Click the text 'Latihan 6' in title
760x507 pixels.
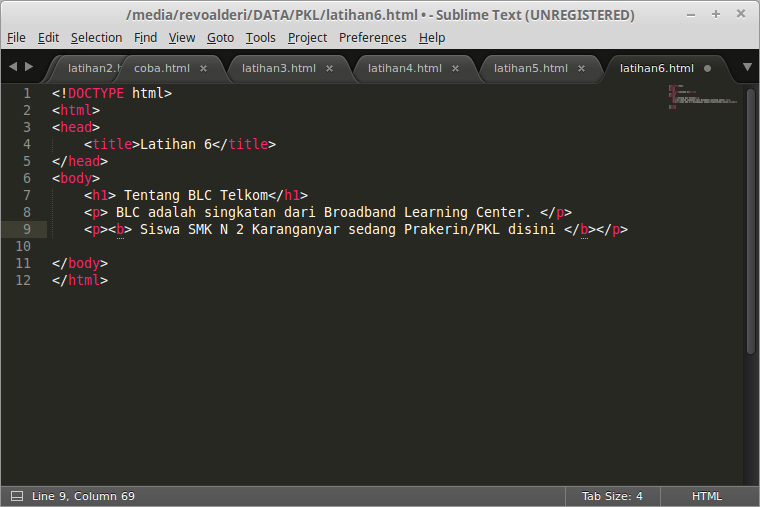point(176,144)
